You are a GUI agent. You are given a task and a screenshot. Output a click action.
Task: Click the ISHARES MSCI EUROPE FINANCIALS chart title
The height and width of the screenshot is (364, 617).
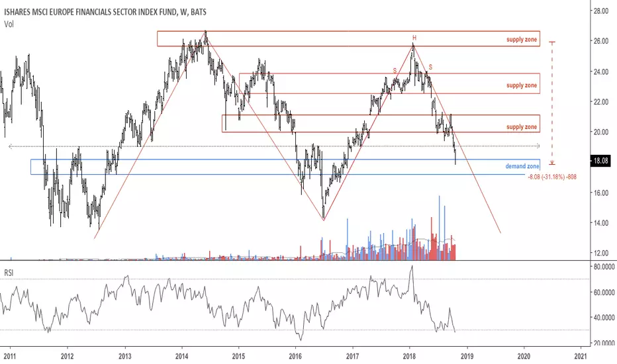(105, 12)
